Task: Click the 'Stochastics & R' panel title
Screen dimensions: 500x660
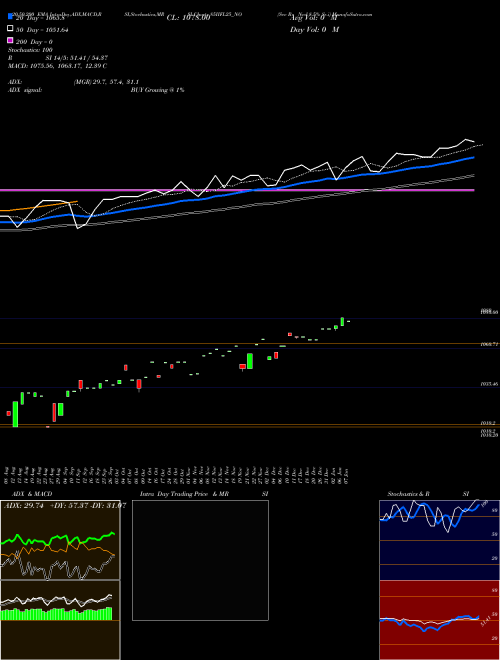Action: pyautogui.click(x=409, y=494)
